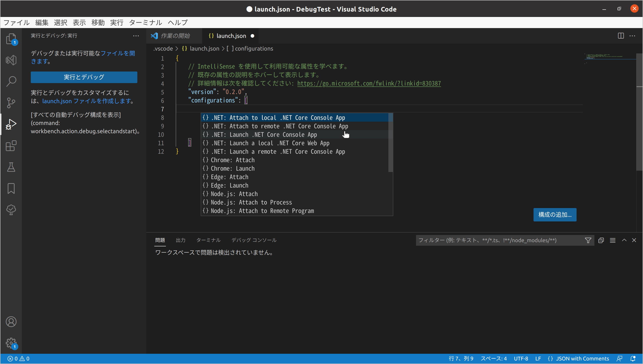Viewport: 643px width, 364px height.
Task: Collapse the panel using the chevron icon
Action: (624, 240)
